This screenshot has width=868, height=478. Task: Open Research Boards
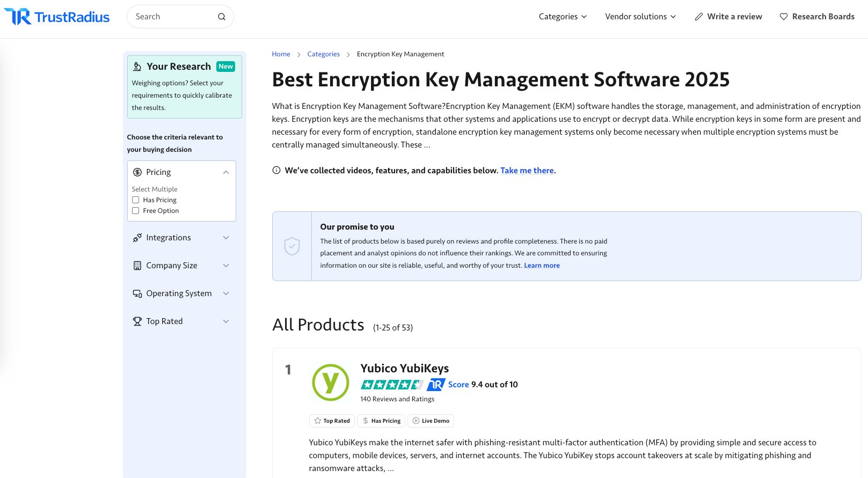point(817,17)
